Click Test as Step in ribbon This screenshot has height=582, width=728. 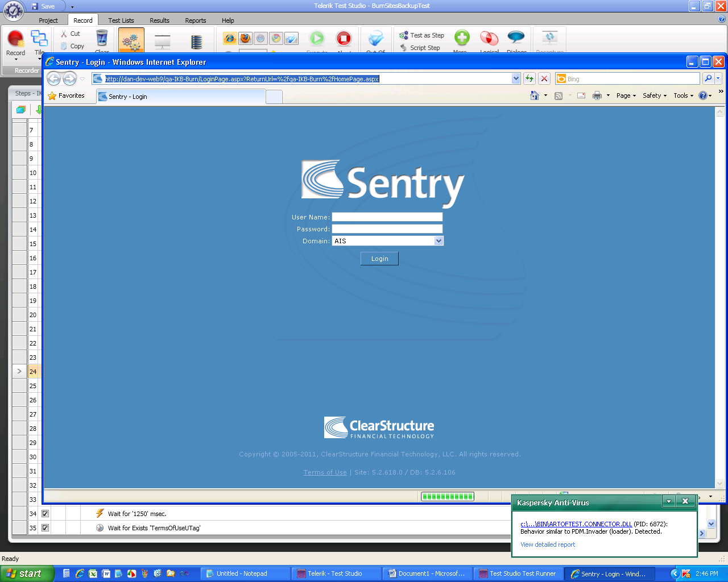[421, 35]
